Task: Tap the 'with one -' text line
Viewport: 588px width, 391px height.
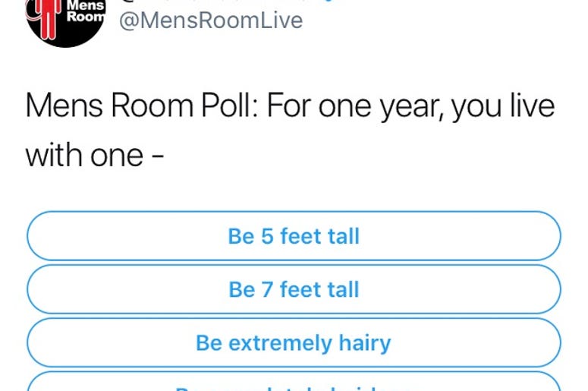Action: (x=95, y=156)
